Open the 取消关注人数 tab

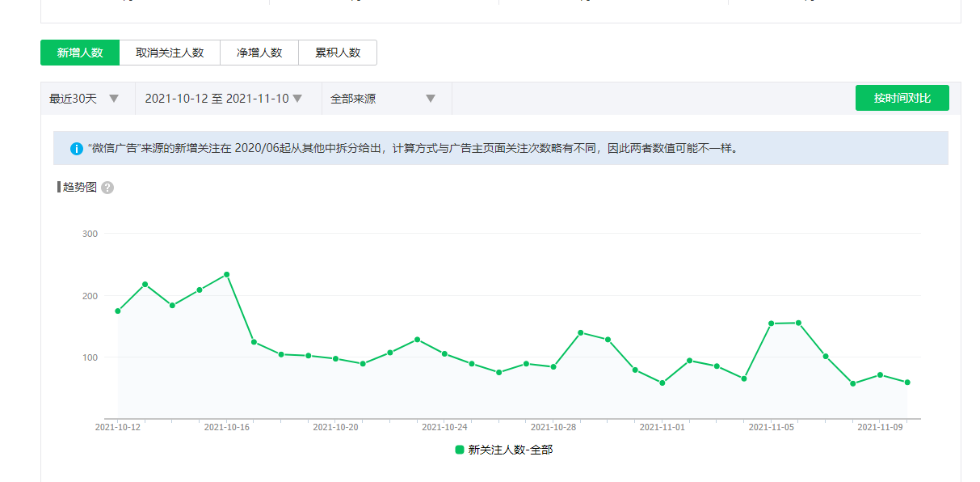pyautogui.click(x=170, y=53)
